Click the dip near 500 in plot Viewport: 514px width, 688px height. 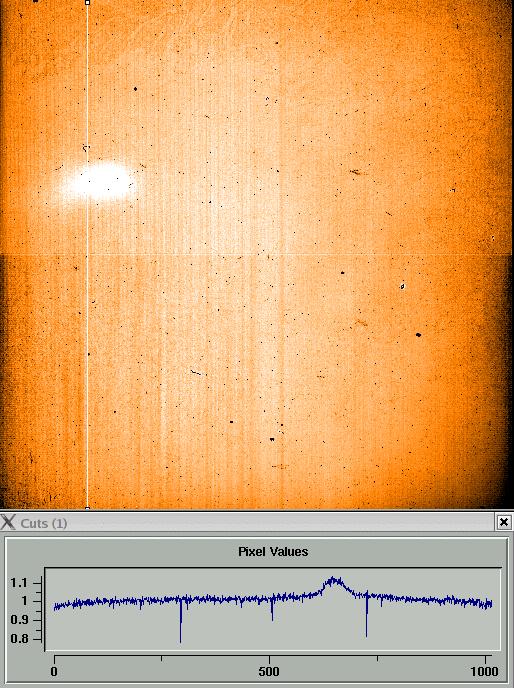[272, 609]
